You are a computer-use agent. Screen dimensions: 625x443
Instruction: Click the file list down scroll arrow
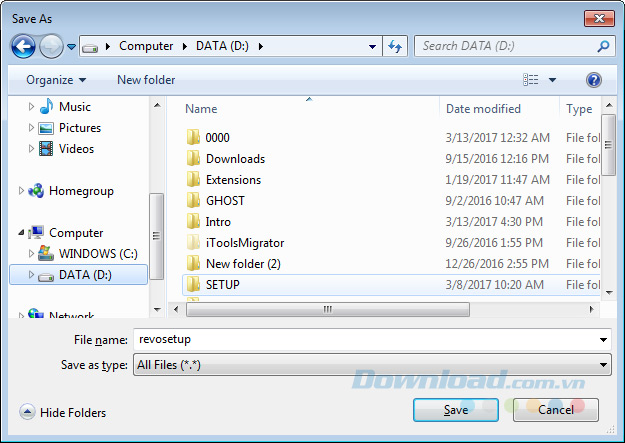pos(609,293)
